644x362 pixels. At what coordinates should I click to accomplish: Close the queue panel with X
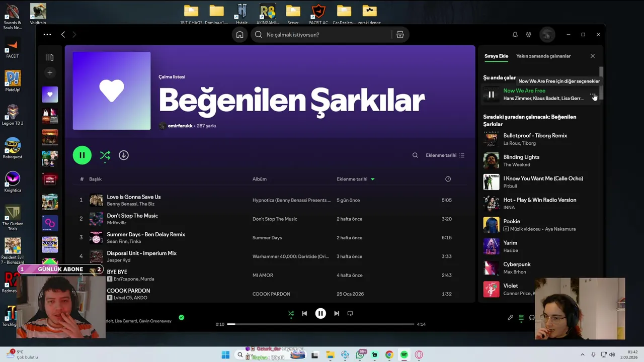593,56
